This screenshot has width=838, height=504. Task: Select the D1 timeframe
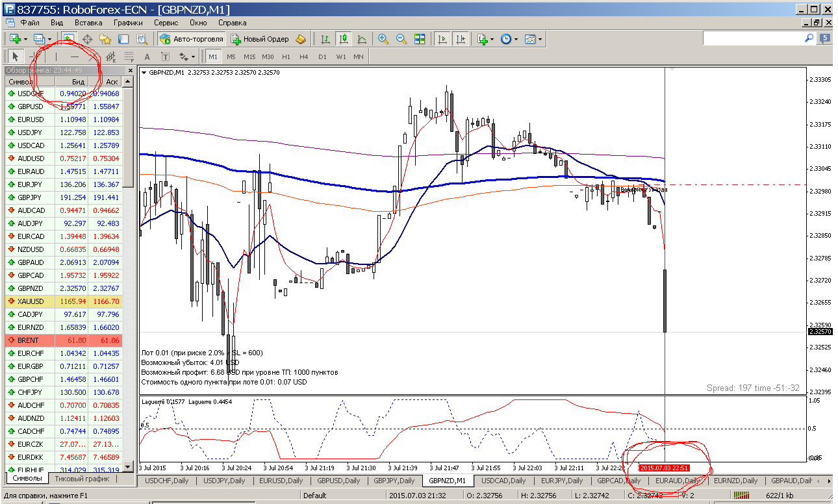coord(322,57)
